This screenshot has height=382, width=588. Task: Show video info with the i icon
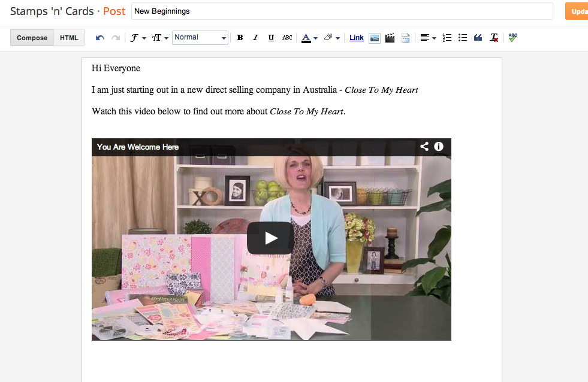(x=438, y=147)
